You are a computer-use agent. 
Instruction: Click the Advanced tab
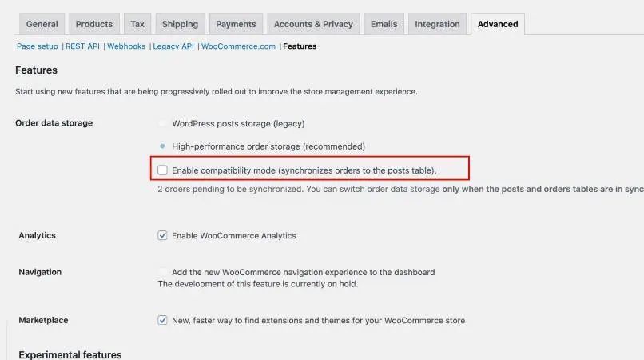pyautogui.click(x=498, y=24)
